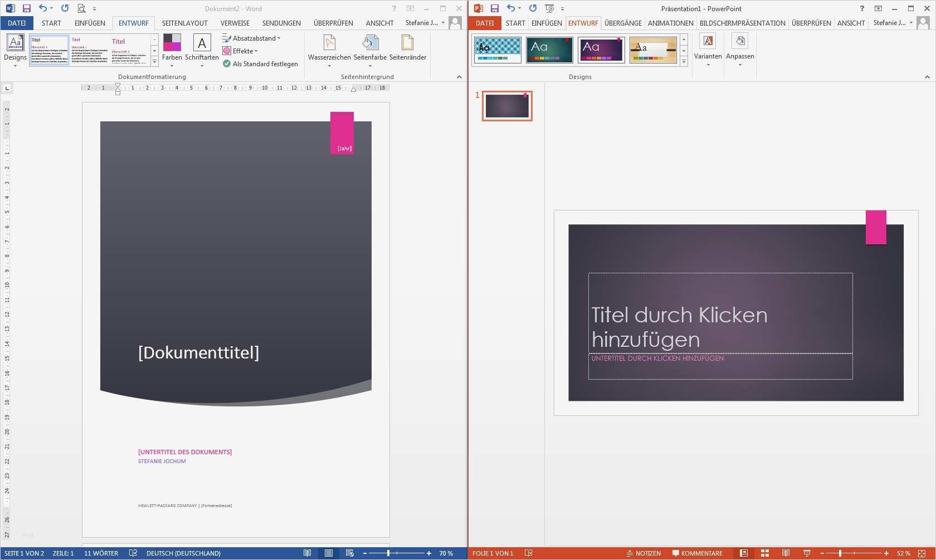Click Undo in PowerPoint quick access toolbar

pyautogui.click(x=510, y=8)
